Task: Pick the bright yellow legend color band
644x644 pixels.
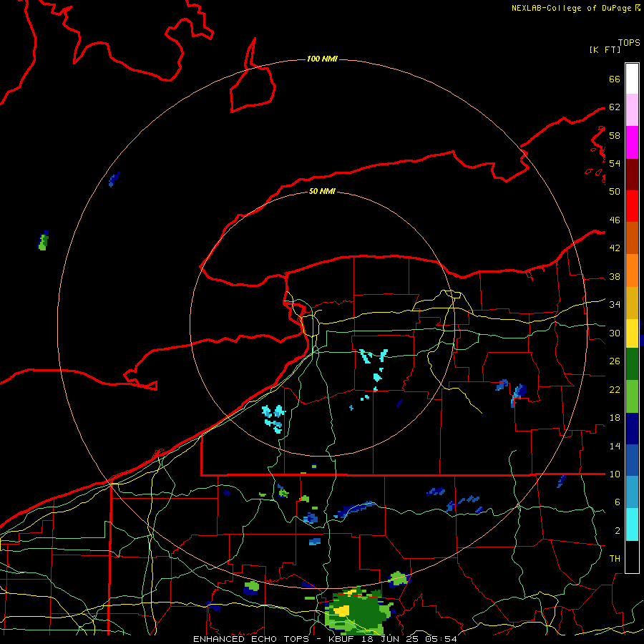Action: coord(632,333)
